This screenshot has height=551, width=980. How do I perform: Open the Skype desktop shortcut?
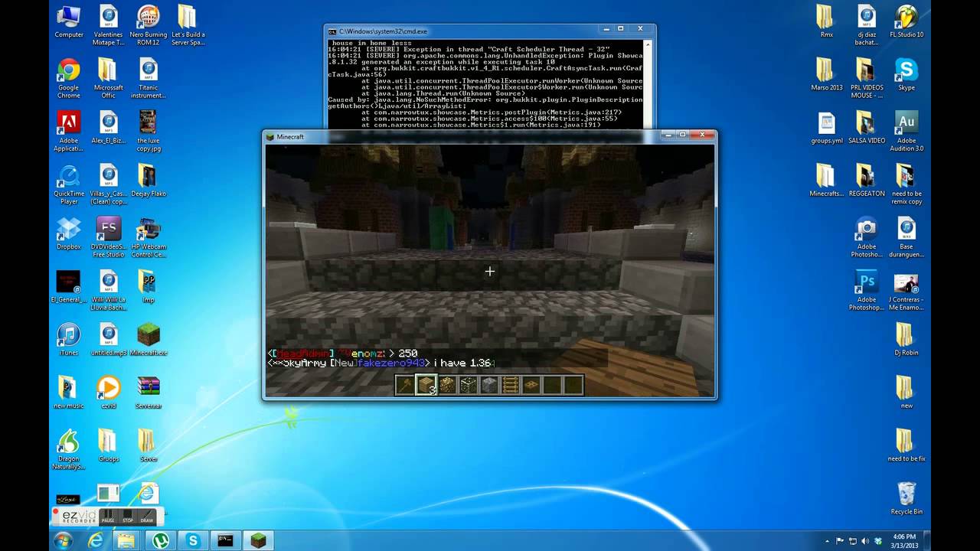click(906, 75)
